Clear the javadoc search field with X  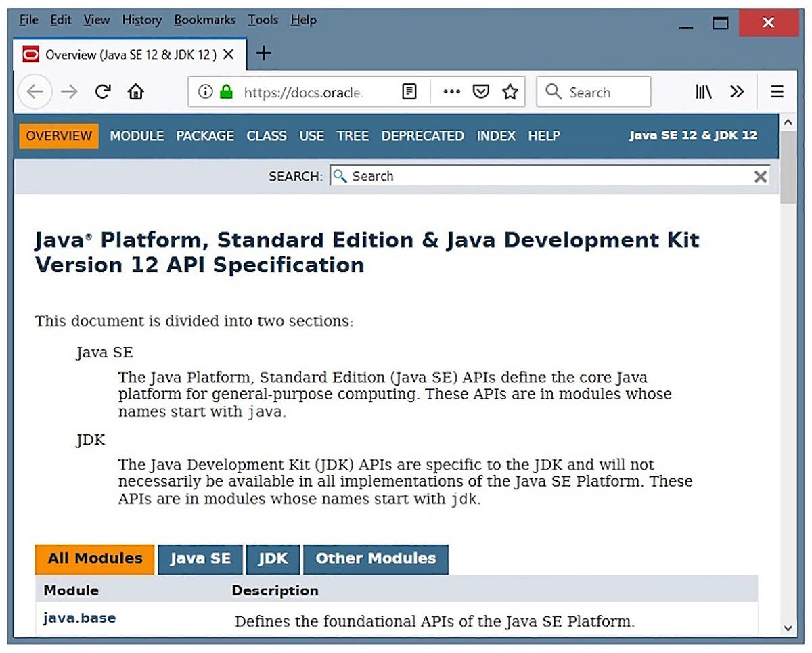(761, 177)
